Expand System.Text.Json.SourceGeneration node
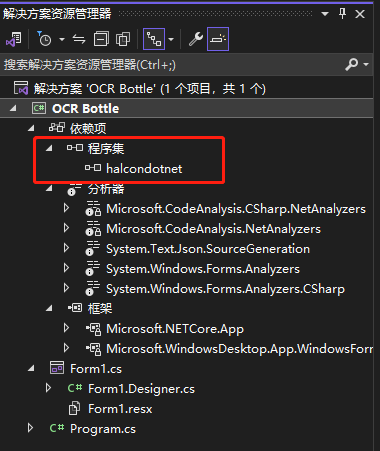380x451 pixels. [x=66, y=248]
